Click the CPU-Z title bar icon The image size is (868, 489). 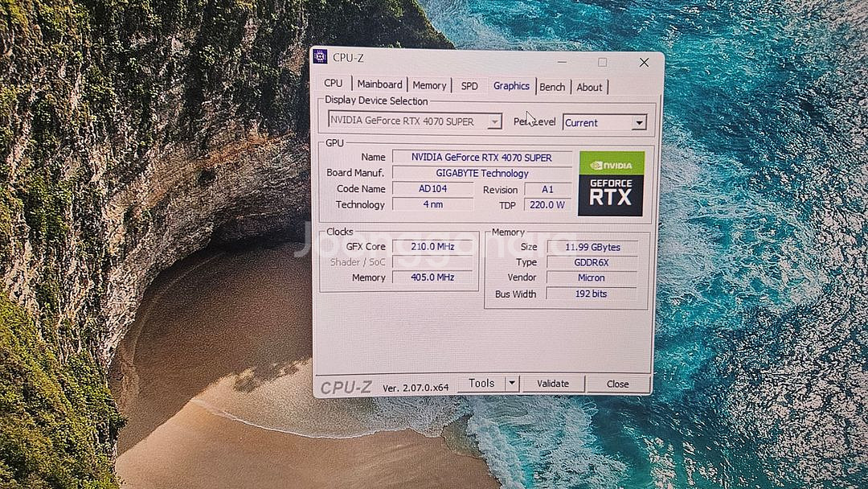coord(320,56)
